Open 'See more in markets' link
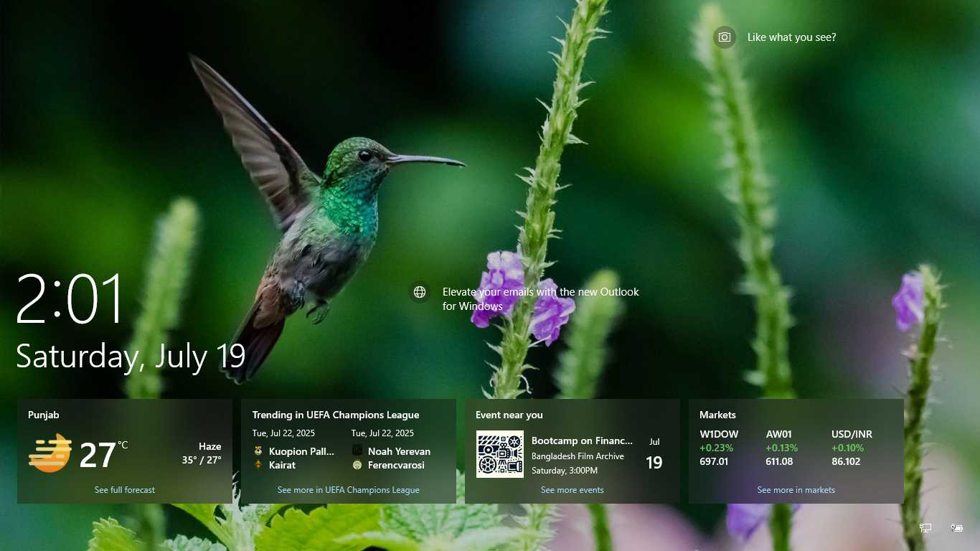Screen dimensions: 980x551 796,490
